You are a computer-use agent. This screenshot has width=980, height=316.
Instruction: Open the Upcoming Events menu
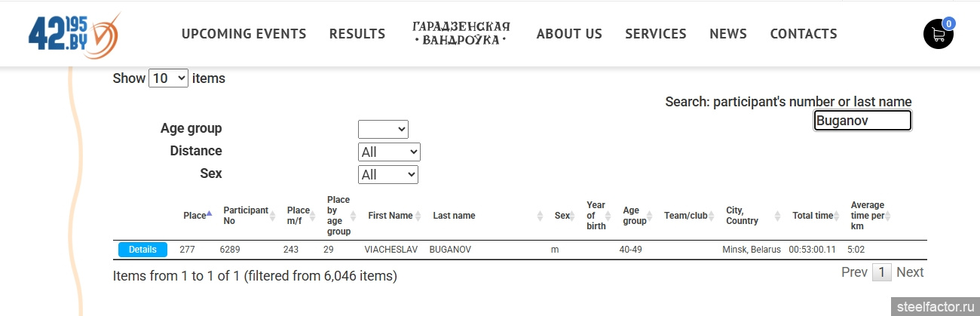point(243,34)
